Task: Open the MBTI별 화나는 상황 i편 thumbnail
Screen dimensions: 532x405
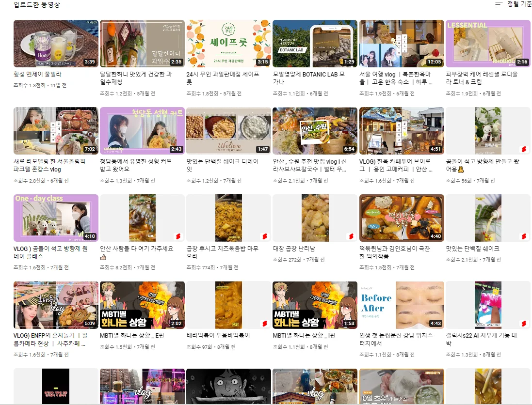Action: point(315,305)
